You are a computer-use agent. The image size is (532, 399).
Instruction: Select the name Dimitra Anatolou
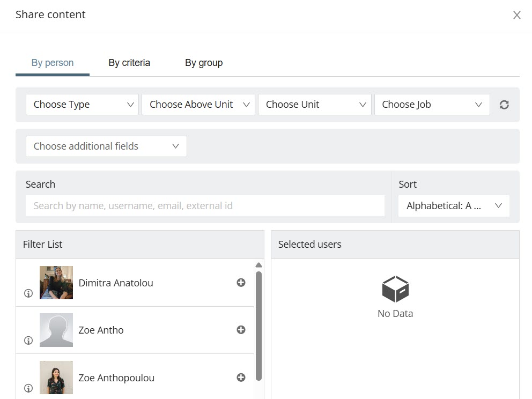click(116, 283)
